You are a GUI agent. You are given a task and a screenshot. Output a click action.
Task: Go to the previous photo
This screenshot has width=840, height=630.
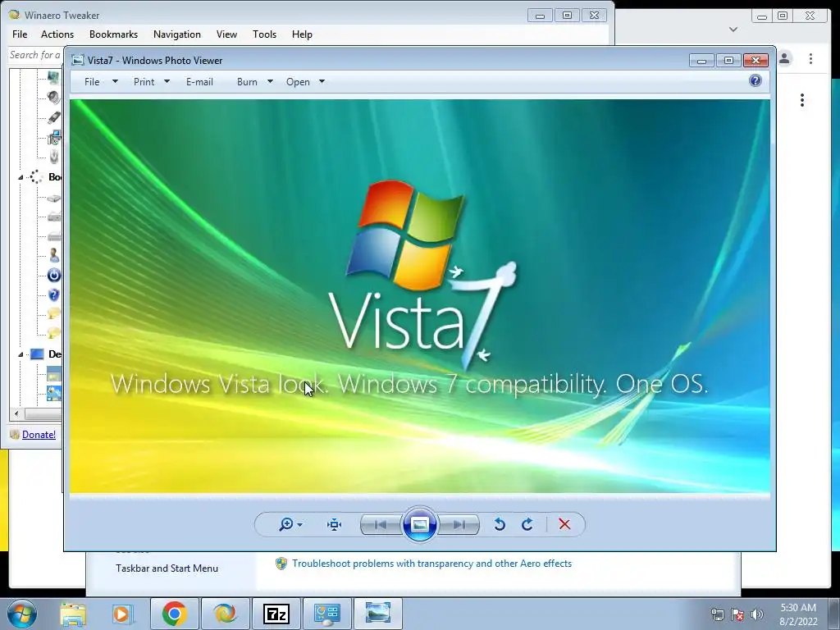pyautogui.click(x=381, y=524)
